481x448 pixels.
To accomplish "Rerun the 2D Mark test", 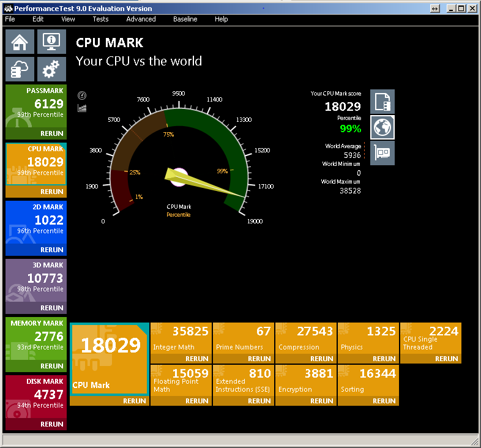I will coord(36,250).
